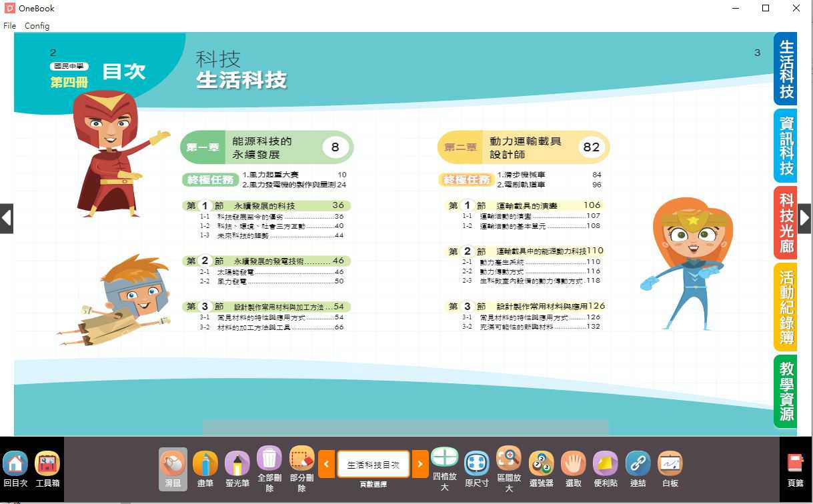Image resolution: width=813 pixels, height=504 pixels.
Task: Open section 運輸載具的演變 page 106
Action: (524, 205)
